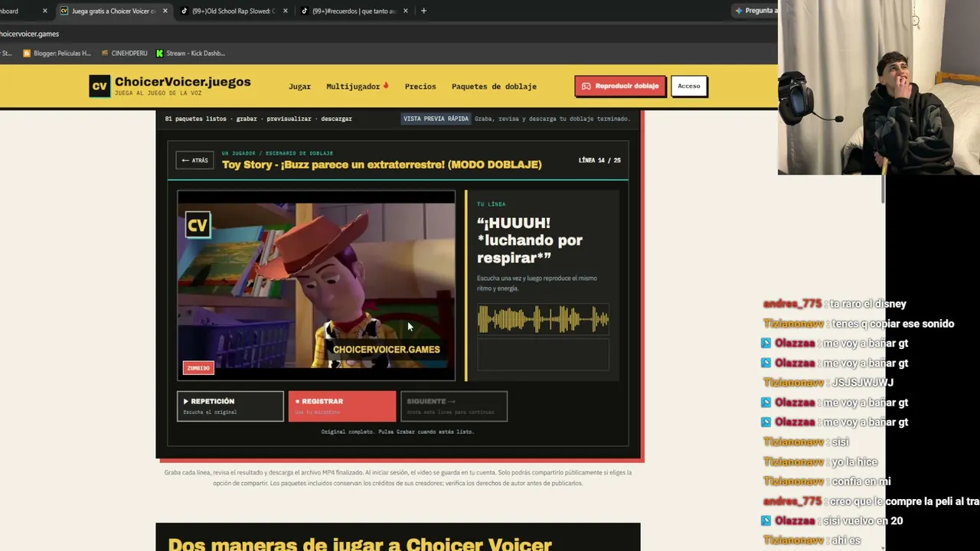Click the Acceso login button

pos(689,86)
